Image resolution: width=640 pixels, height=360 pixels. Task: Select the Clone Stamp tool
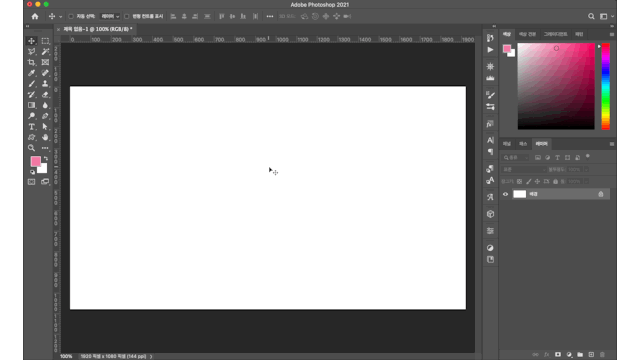tap(45, 84)
